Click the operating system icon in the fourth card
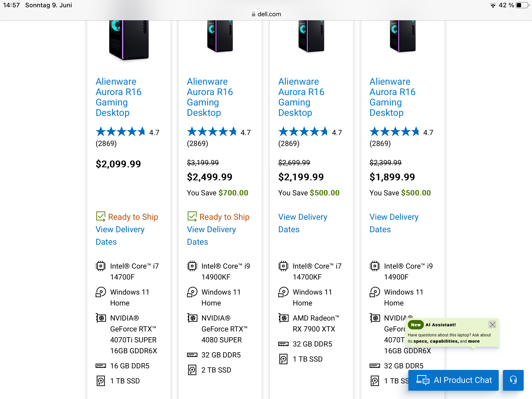532x399 pixels. pos(375,292)
